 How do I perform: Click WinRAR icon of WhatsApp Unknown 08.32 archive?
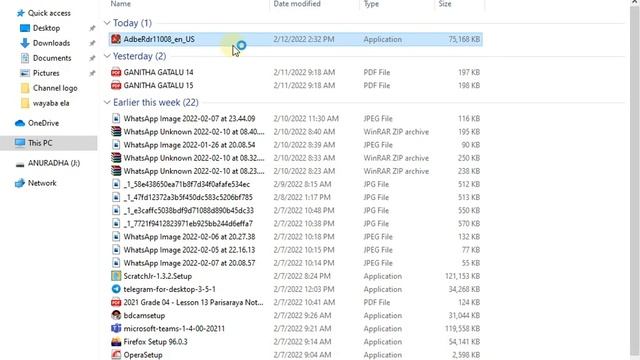[116, 158]
